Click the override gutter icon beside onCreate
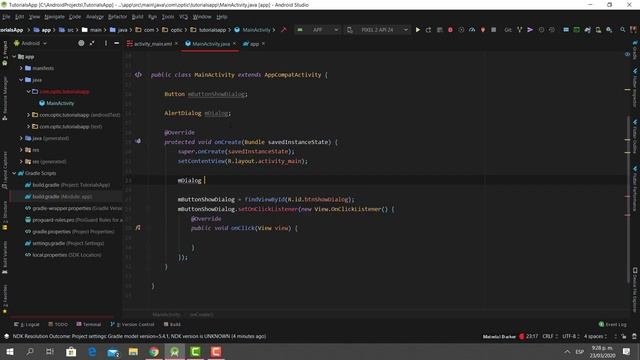 click(138, 141)
